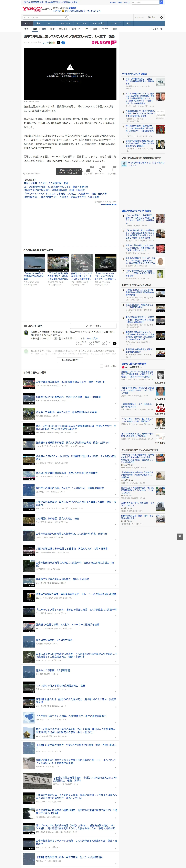Select the エキスパート tab
Screen dimensions: 186x868
pyautogui.click(x=64, y=24)
